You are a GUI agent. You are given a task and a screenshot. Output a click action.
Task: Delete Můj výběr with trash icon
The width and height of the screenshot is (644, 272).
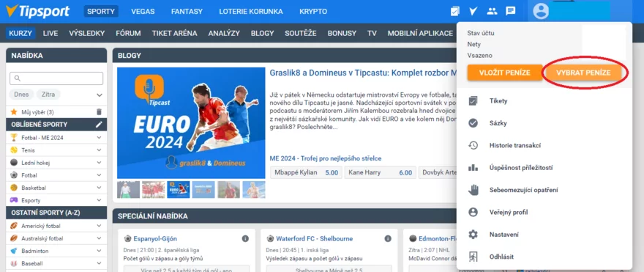[99, 112]
